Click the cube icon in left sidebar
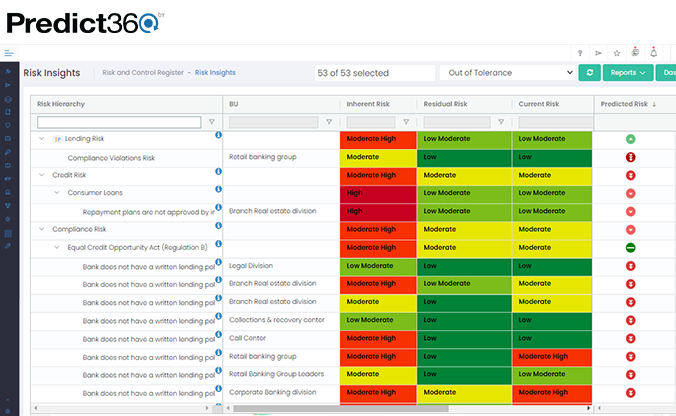The height and width of the screenshot is (416, 676). 8,99
